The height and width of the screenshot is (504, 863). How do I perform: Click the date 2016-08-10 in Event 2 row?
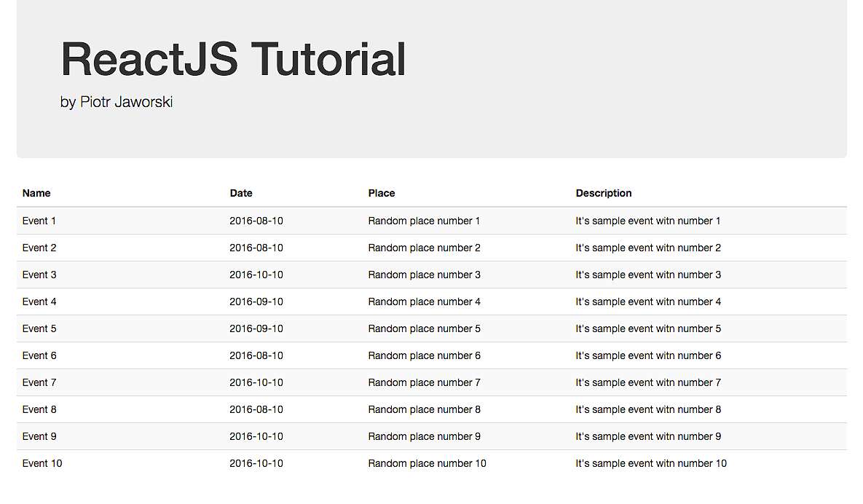(x=256, y=248)
